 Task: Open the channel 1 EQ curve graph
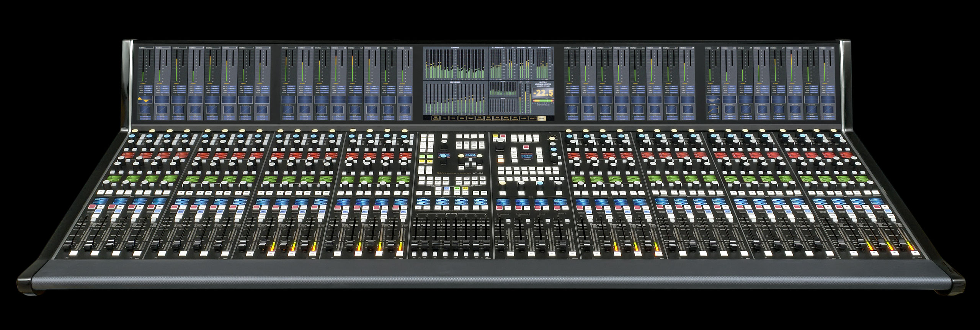tap(145, 100)
